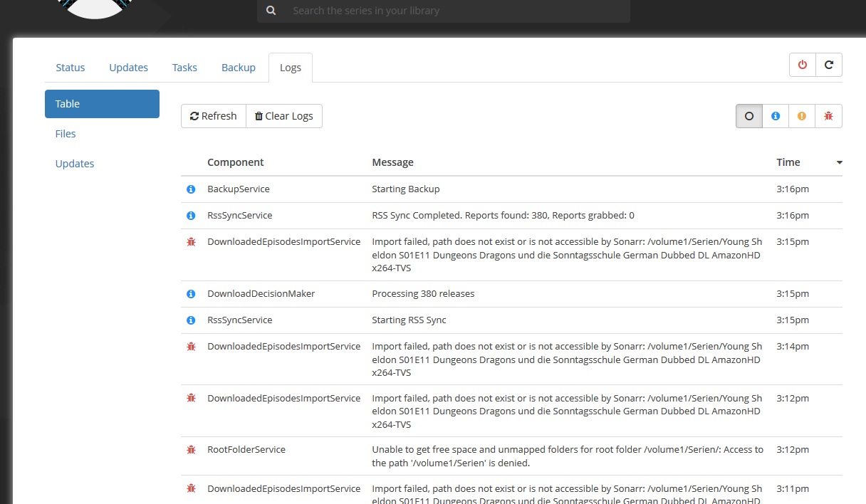Click bug icon of 3:11pm import failed row
The height and width of the screenshot is (504, 866).
point(191,489)
